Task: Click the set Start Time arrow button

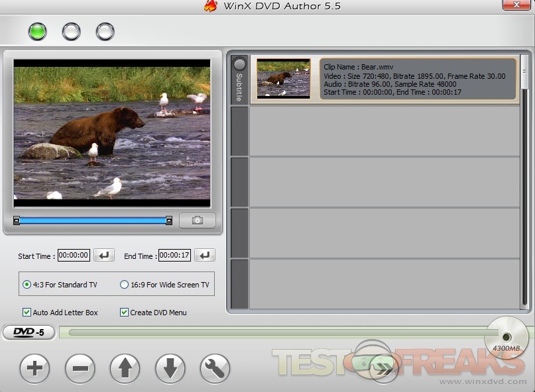Action: tap(103, 256)
